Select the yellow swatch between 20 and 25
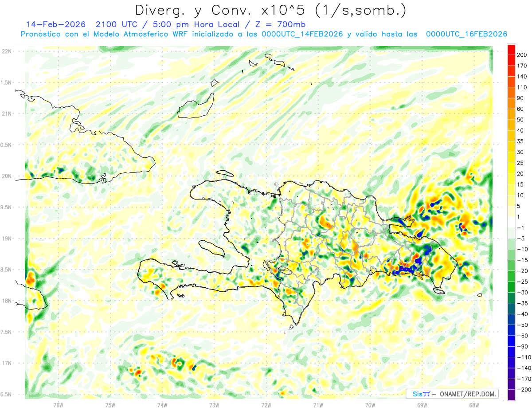This screenshot has width=532, height=411. 511,168
